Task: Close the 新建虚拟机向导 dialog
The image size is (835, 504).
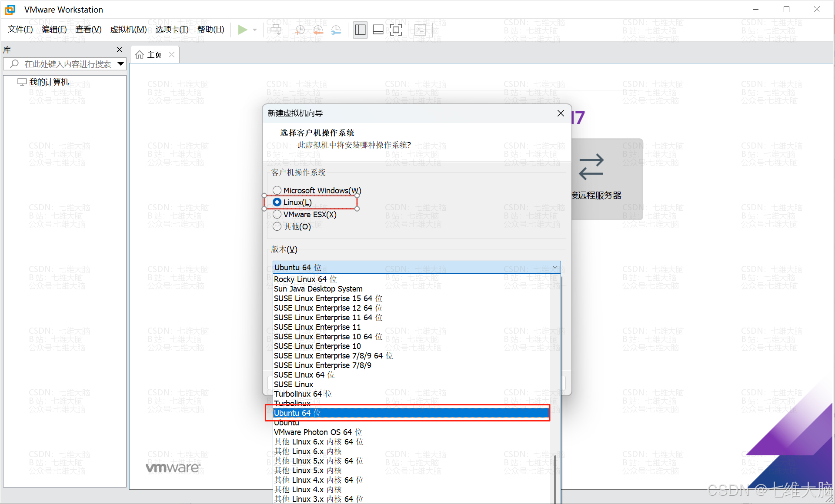Action: 561,113
